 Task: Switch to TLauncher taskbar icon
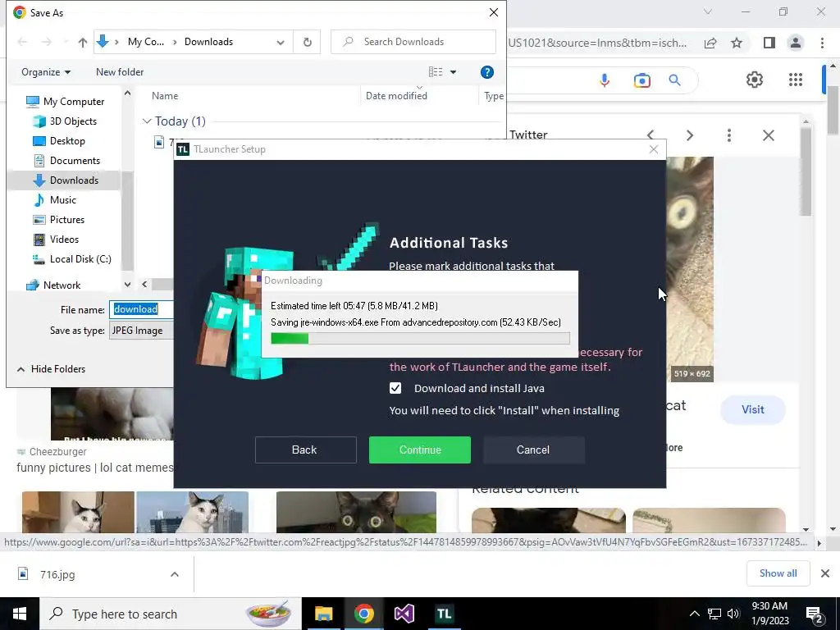(x=444, y=614)
